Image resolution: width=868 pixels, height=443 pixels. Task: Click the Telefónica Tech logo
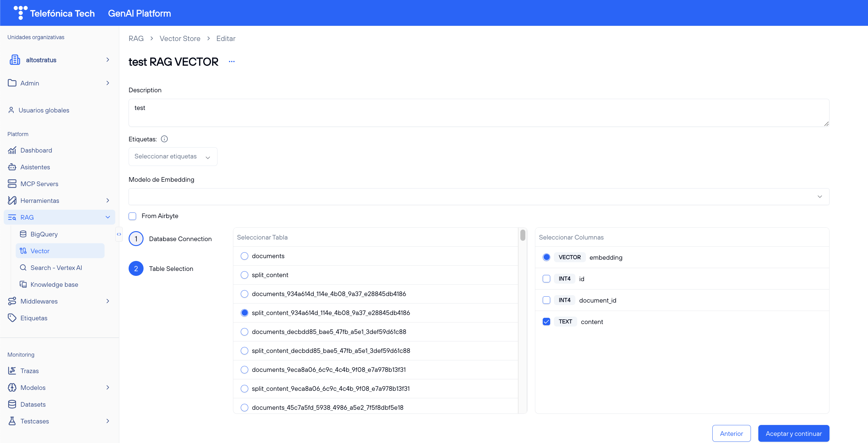tap(54, 13)
